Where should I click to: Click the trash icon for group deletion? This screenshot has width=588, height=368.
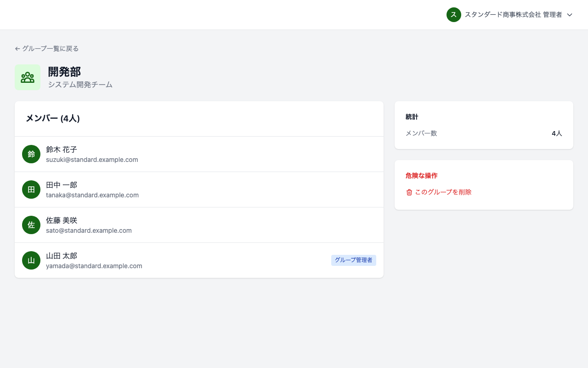coord(409,192)
